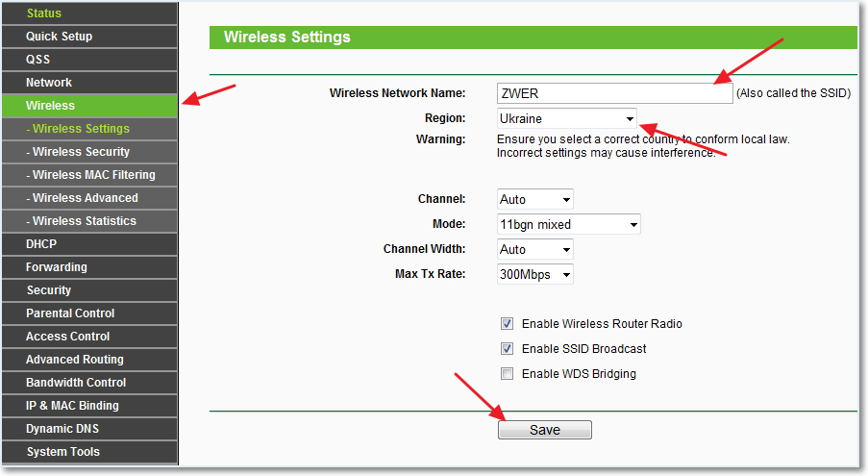The height and width of the screenshot is (476, 868).
Task: Go to Parental Control
Action: coord(89,313)
